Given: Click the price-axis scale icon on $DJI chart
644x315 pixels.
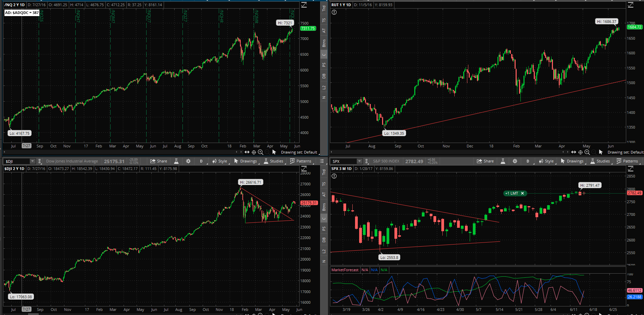Looking at the screenshot, I should tap(304, 169).
